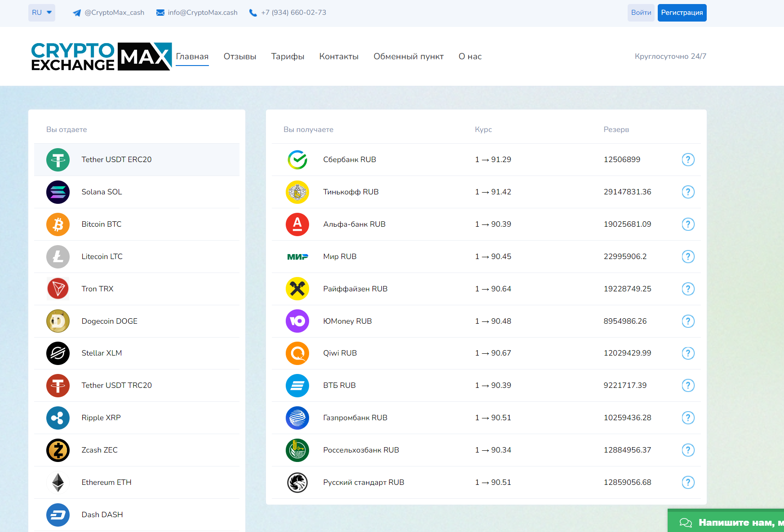Viewport: 784px width, 532px height.
Task: Click the help icon in Альфа-банк row
Action: click(688, 224)
